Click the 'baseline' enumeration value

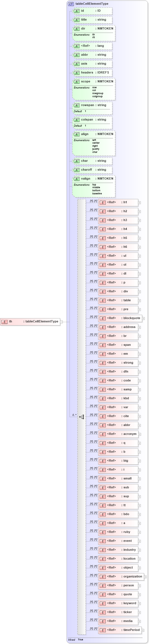97,194
